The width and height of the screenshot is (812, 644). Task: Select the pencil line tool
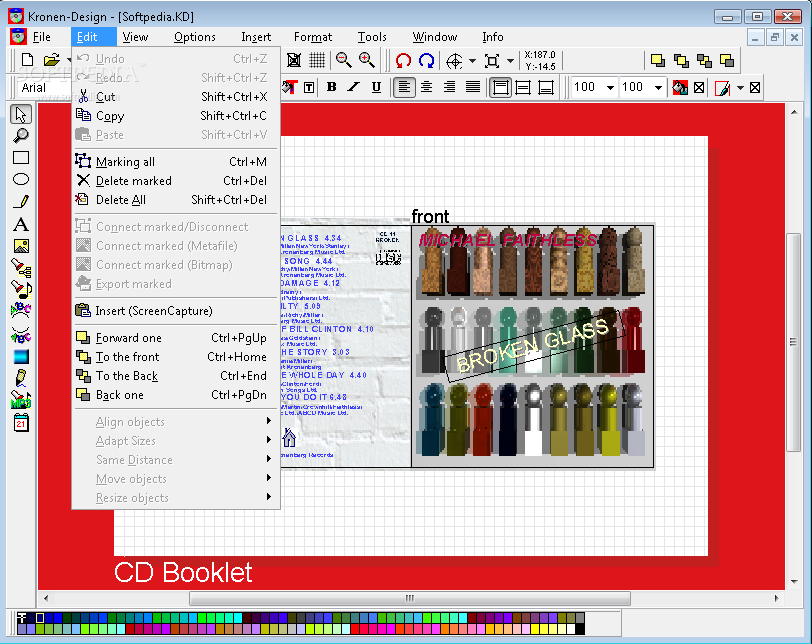pos(21,202)
